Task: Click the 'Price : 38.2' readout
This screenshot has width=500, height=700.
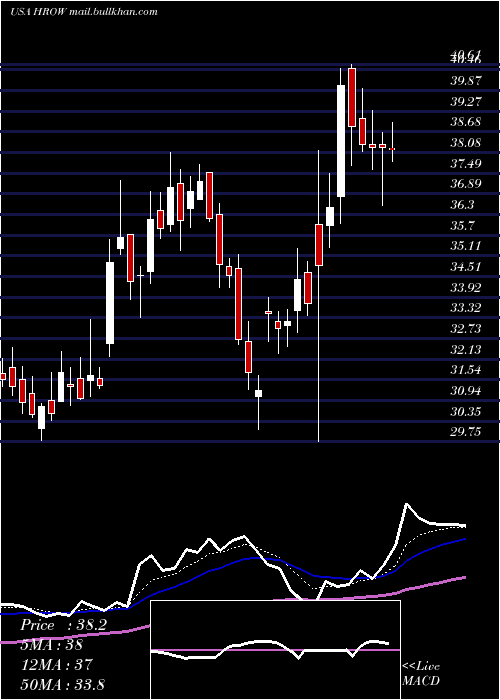Action: (63, 625)
